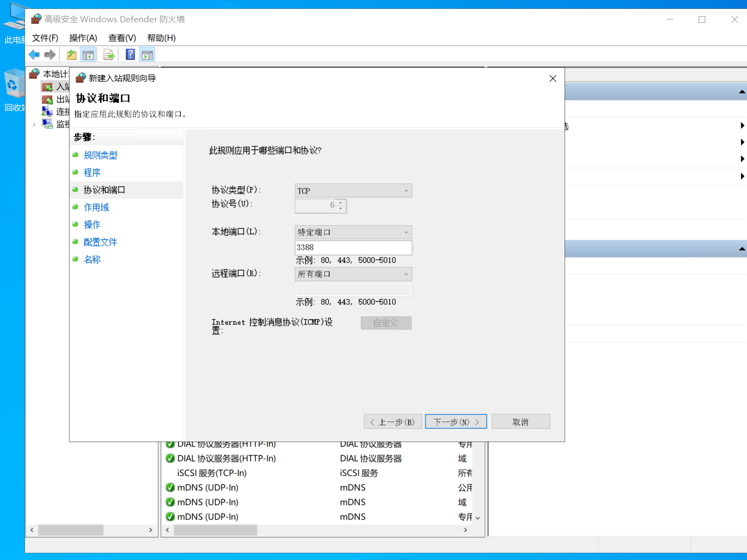This screenshot has width=747, height=560.
Task: Click the Export List toolbar icon
Action: pos(109,54)
